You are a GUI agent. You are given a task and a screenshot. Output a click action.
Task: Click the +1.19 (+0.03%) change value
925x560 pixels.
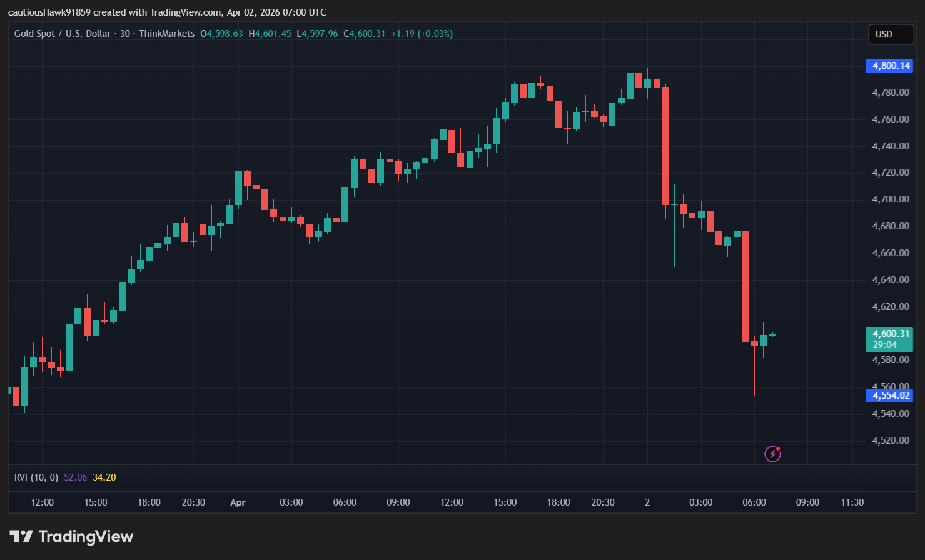tap(422, 34)
